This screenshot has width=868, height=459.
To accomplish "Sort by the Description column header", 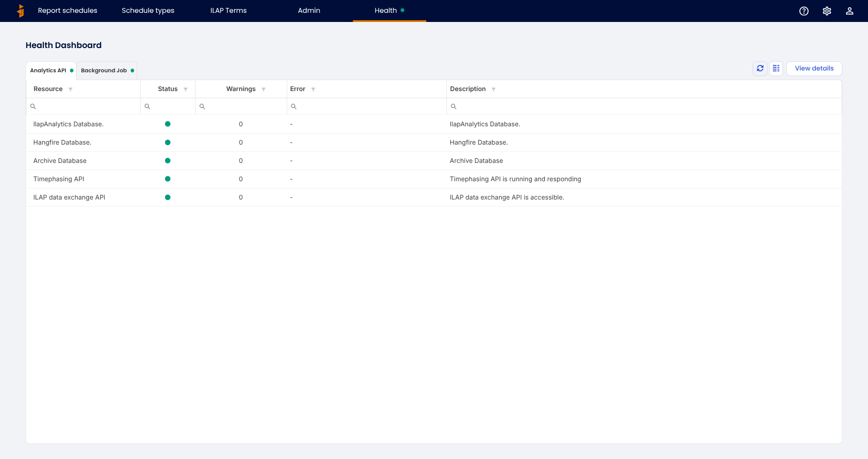I will (x=468, y=89).
